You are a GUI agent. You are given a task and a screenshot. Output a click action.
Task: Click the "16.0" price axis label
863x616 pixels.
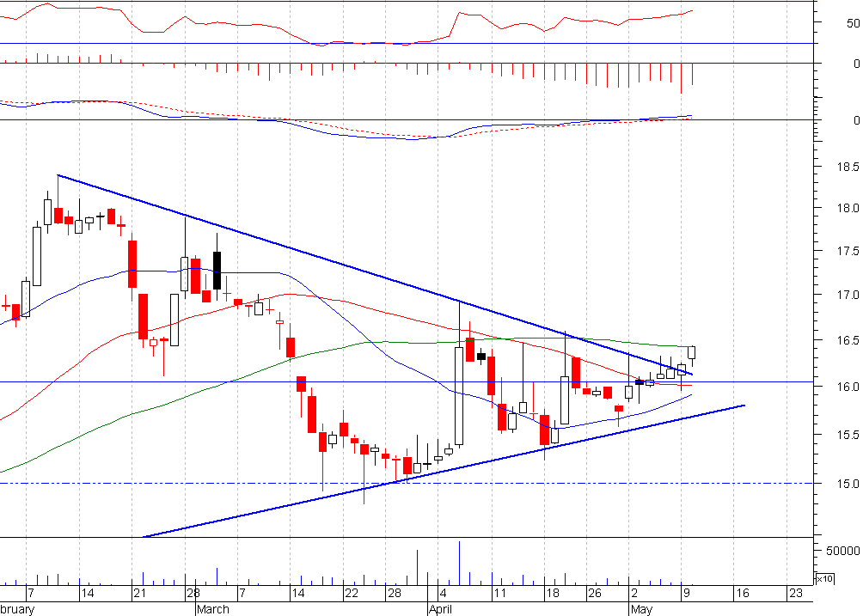847,387
